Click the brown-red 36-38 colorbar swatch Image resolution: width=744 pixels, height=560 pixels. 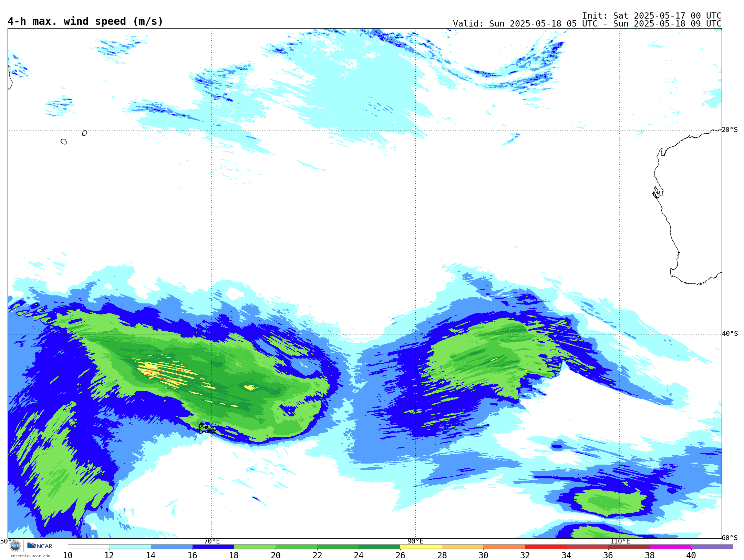click(x=629, y=547)
